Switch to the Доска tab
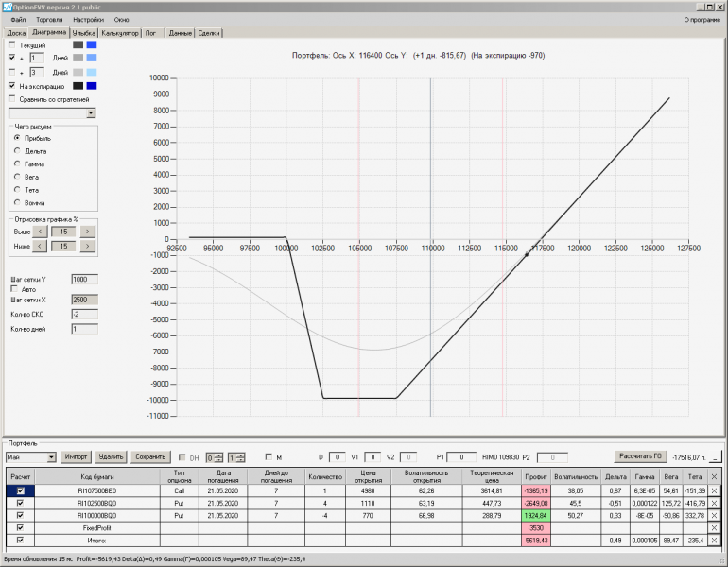 coord(16,33)
